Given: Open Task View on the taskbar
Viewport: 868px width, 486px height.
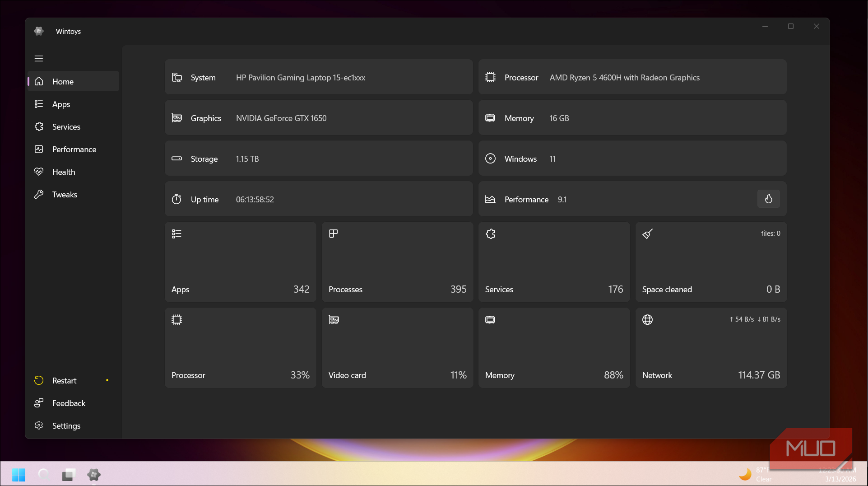Looking at the screenshot, I should pos(69,475).
